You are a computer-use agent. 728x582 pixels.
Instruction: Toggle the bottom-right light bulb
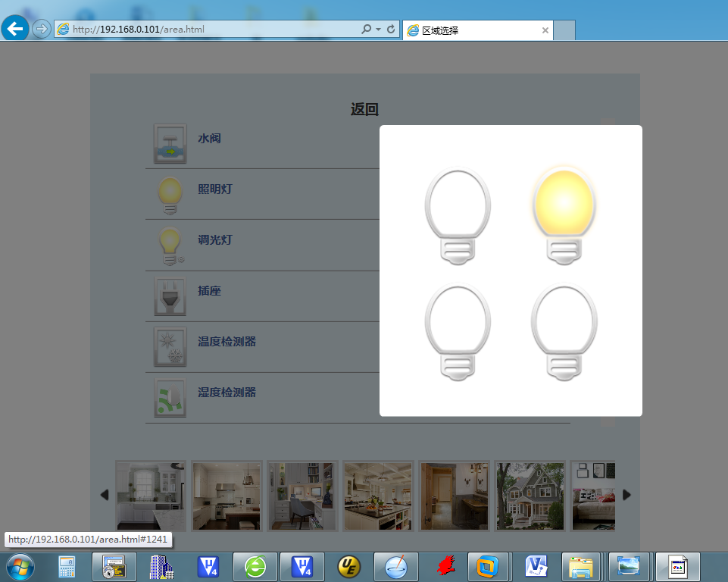564,332
